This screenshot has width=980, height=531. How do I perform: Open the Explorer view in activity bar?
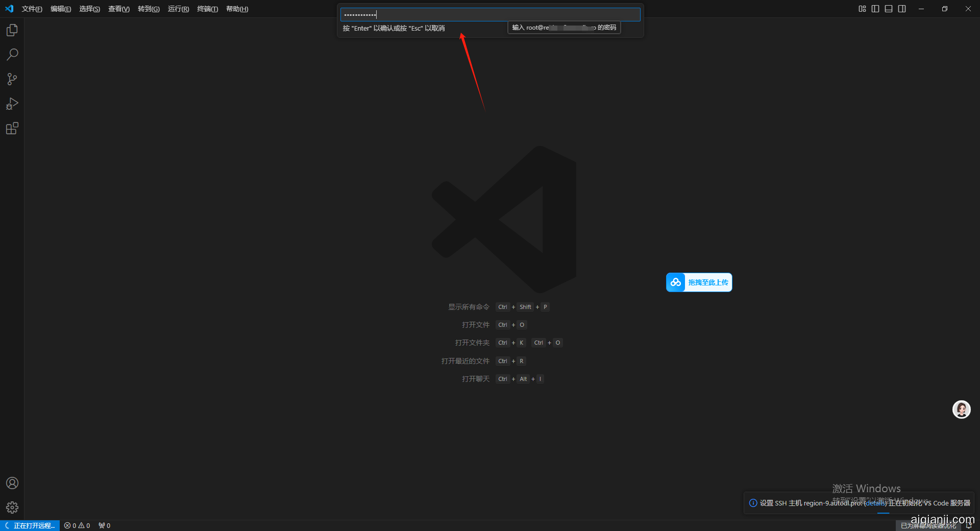(12, 31)
